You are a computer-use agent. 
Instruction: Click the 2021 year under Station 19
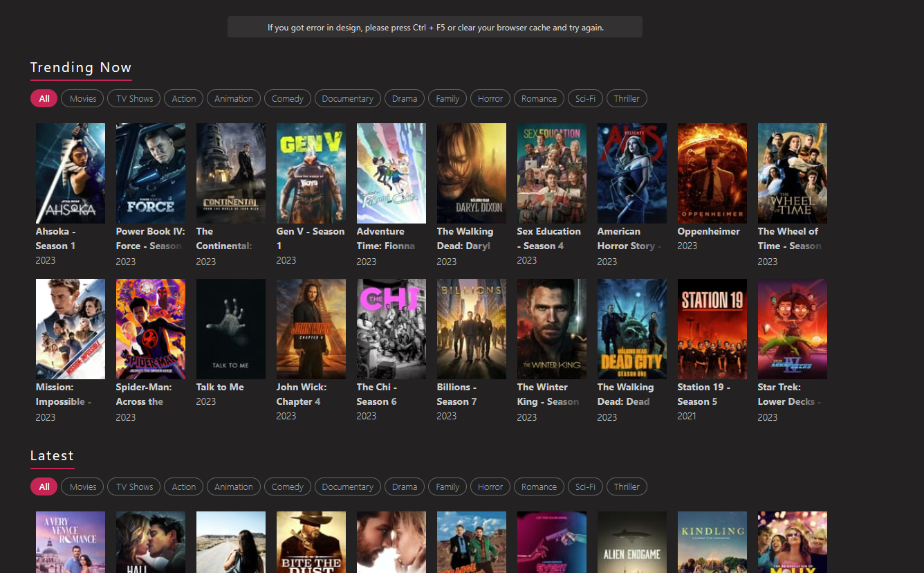point(687,416)
